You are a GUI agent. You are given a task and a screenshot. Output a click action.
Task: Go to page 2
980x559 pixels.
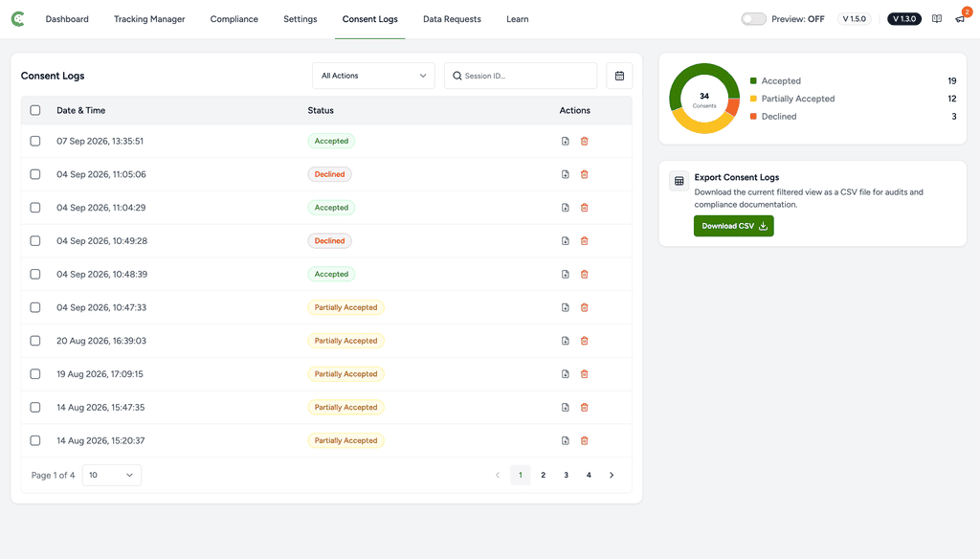point(544,475)
